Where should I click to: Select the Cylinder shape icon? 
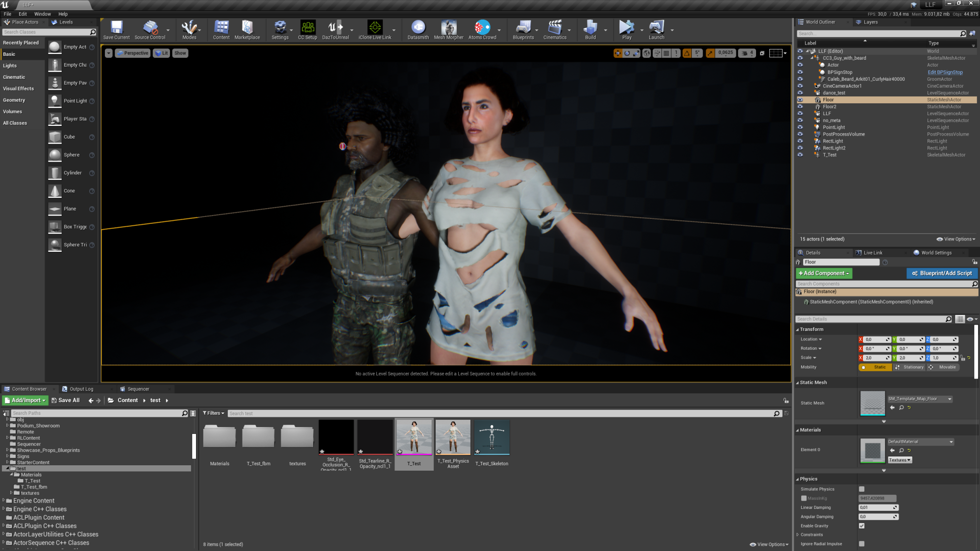tap(55, 173)
